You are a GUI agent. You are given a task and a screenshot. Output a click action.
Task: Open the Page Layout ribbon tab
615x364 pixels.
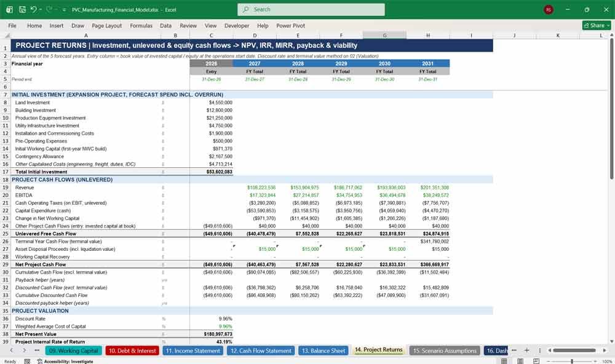pyautogui.click(x=106, y=25)
